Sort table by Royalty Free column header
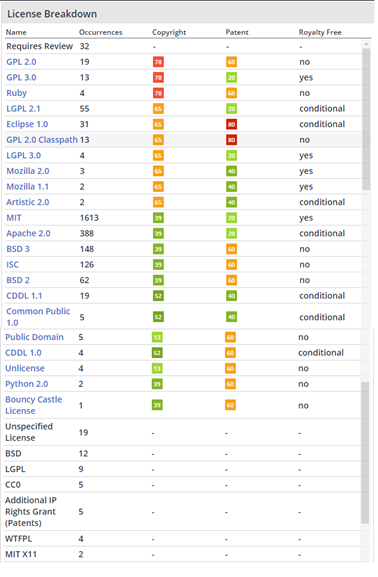This screenshot has width=378, height=577. pyautogui.click(x=320, y=32)
